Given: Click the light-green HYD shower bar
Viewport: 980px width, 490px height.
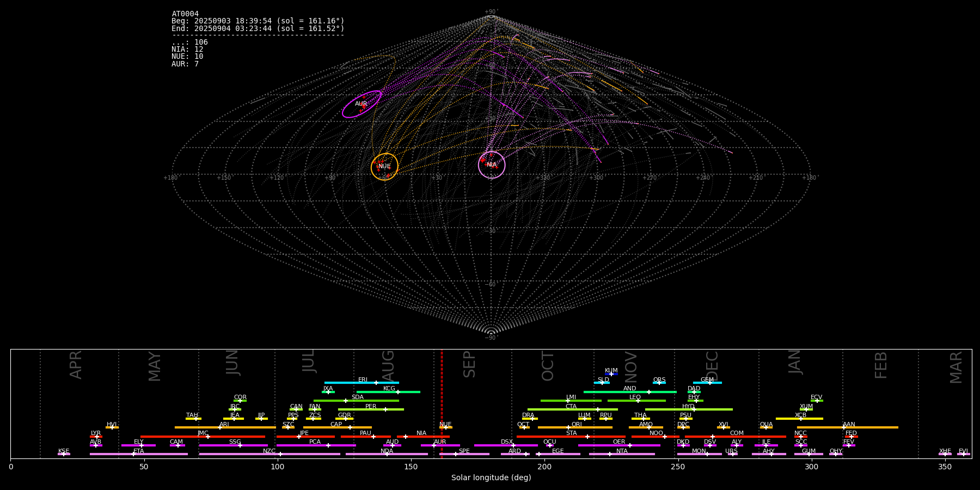Looking at the screenshot, I should (x=689, y=409).
